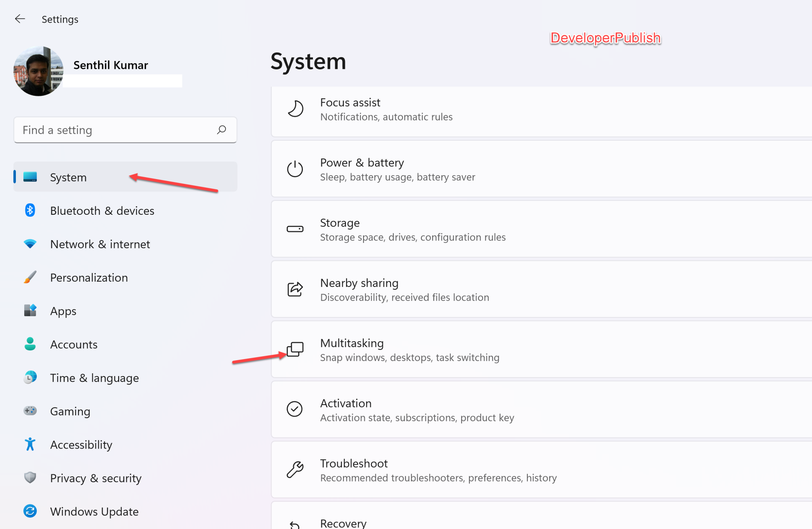Click the Privacy & security shield icon
The image size is (812, 529).
click(30, 478)
